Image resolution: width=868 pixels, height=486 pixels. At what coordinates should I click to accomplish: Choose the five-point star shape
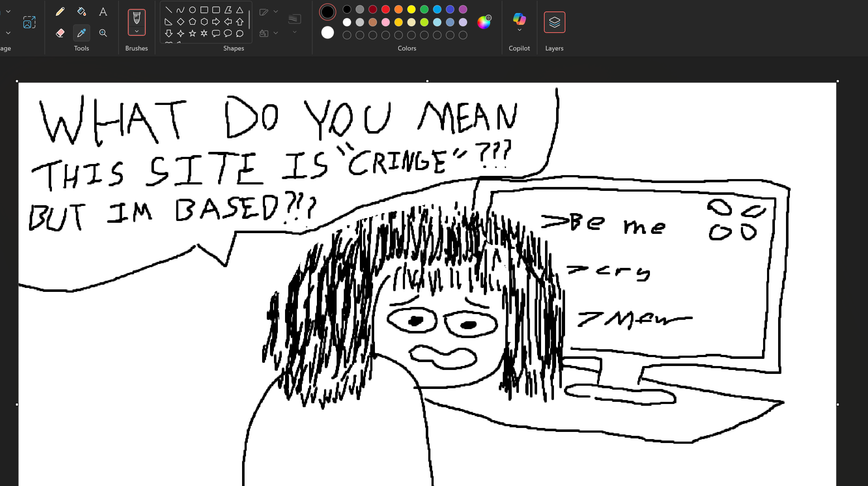(192, 33)
